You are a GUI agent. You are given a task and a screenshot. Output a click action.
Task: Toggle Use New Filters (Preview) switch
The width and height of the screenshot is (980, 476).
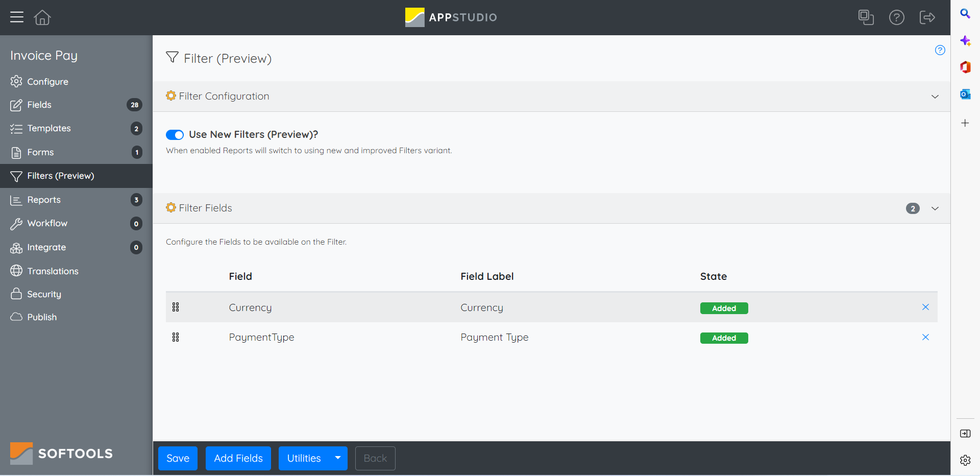coord(175,135)
